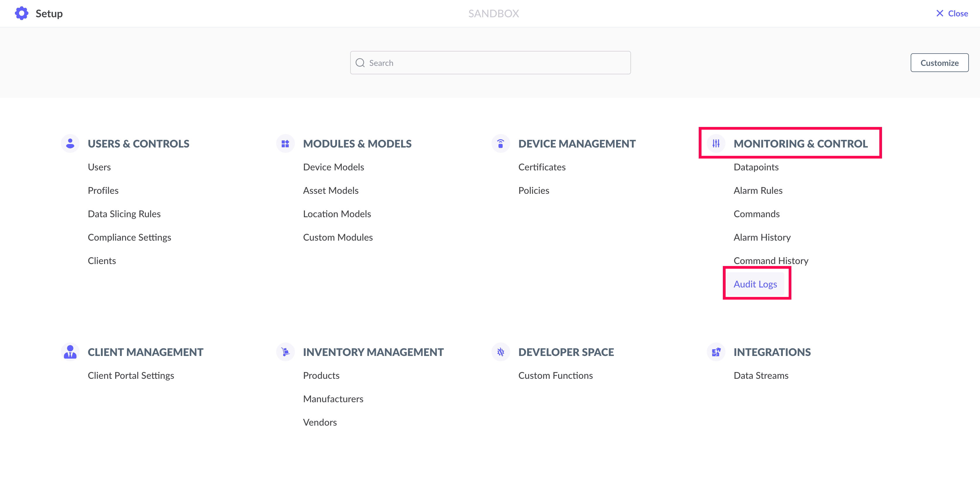Open Certificates under Device Management
980x483 pixels.
pos(542,167)
